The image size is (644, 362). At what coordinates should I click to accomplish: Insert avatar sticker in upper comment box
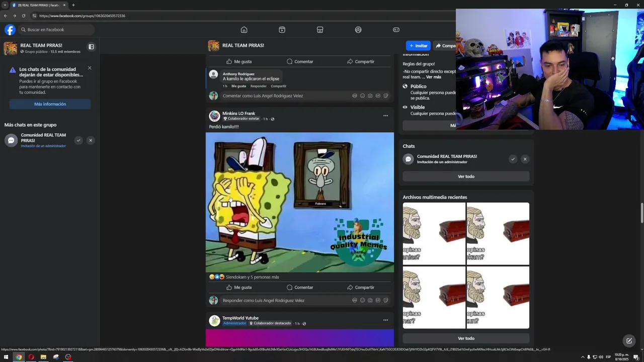tap(355, 96)
